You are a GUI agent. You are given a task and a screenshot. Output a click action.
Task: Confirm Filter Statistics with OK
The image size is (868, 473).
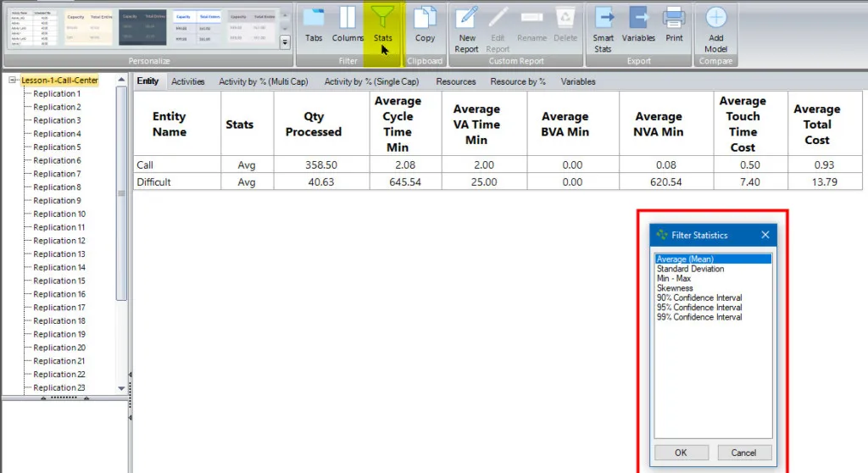[681, 453]
